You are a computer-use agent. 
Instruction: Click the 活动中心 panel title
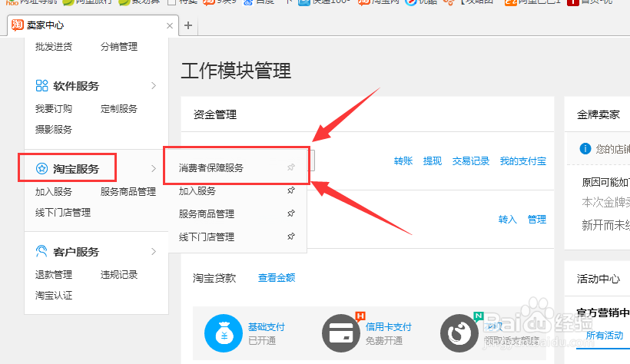(598, 279)
